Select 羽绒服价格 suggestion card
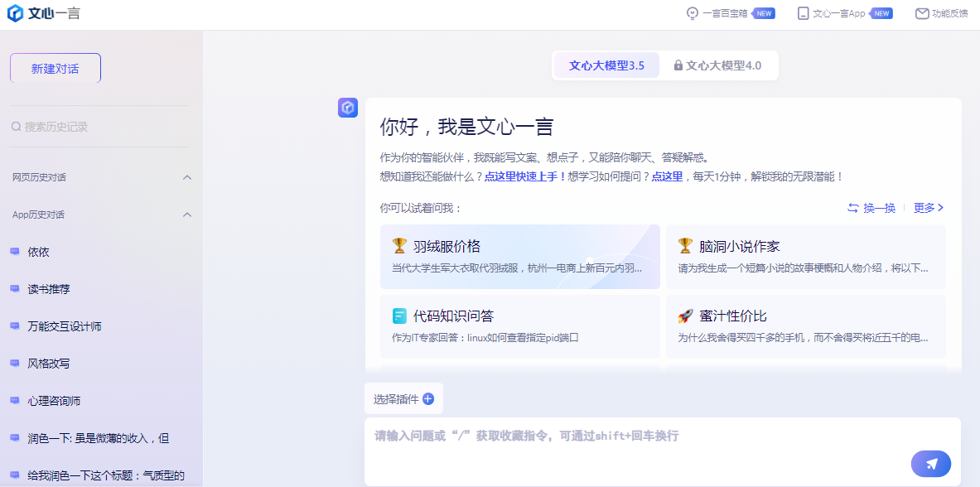Screen dimensions: 980x487 click(x=520, y=257)
